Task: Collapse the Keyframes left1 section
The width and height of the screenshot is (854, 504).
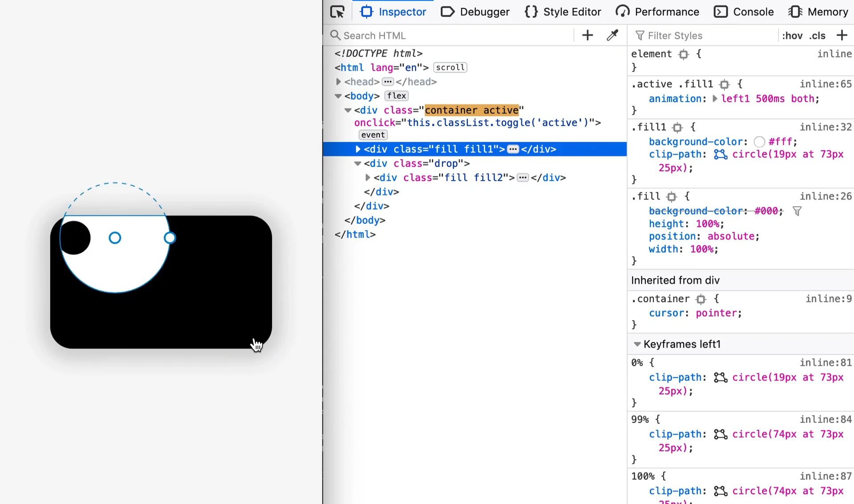Action: coord(637,344)
